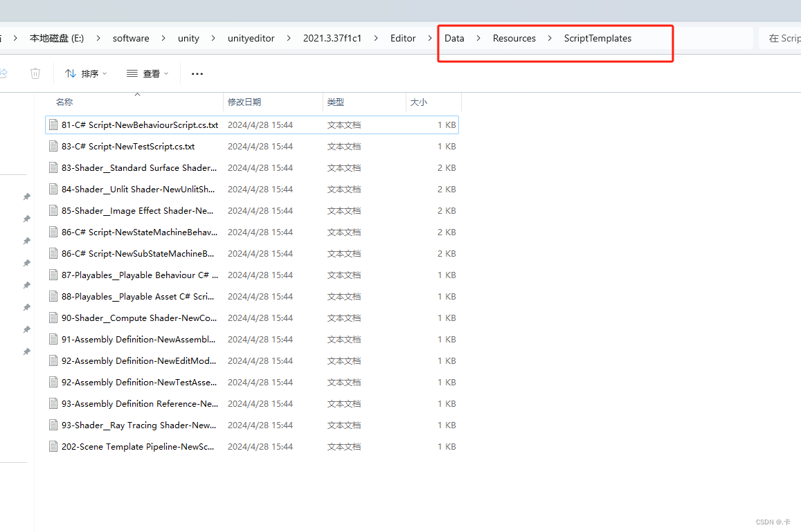The image size is (801, 532).
Task: Focus the search box on the right
Action: point(780,38)
